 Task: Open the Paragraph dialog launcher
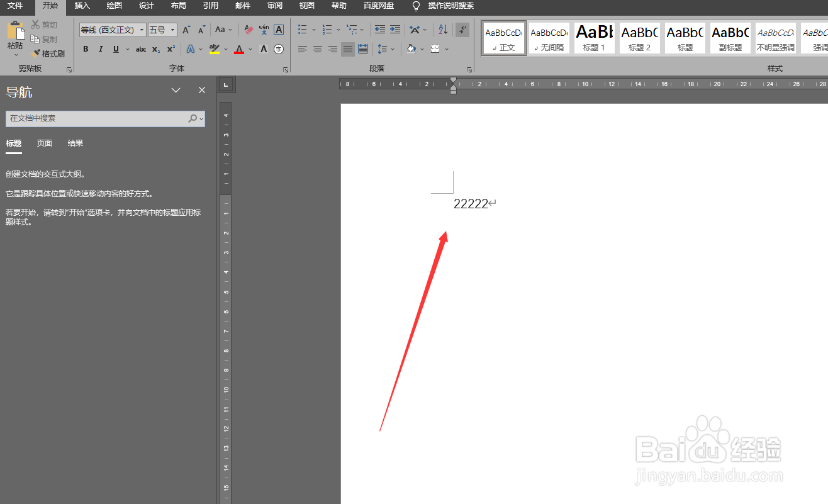coord(469,69)
